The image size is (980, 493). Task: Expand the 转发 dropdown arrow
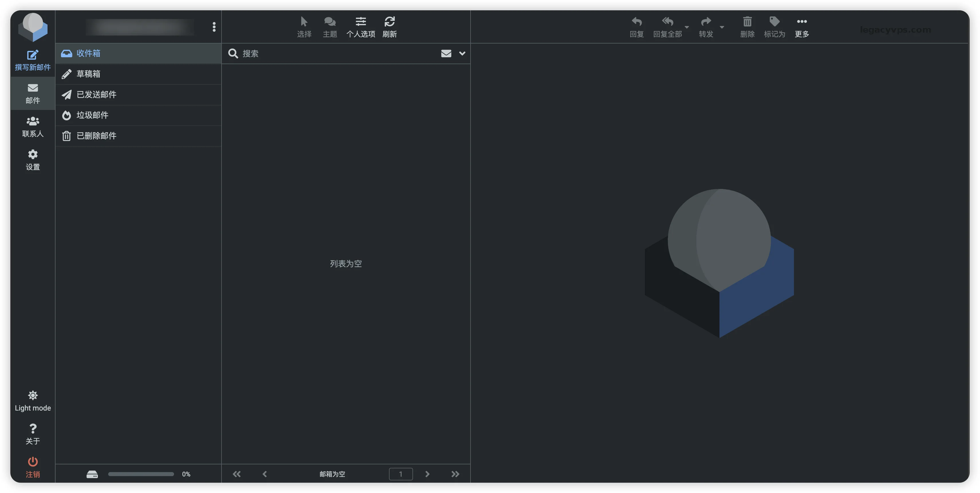[x=722, y=27]
